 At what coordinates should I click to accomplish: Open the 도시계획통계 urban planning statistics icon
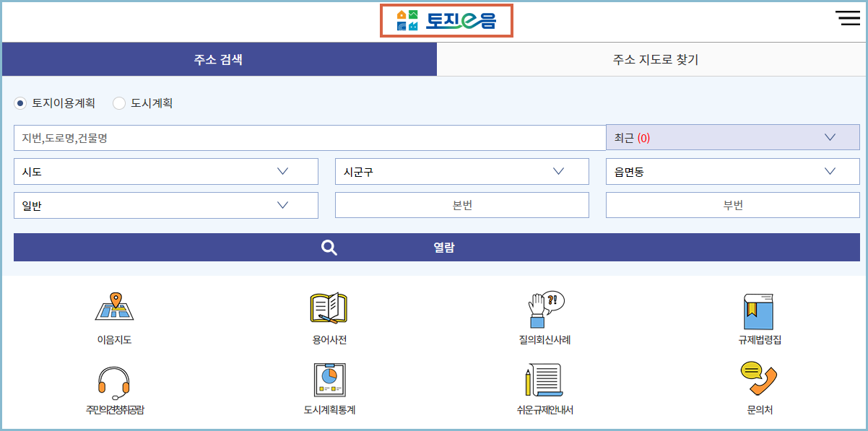(329, 386)
